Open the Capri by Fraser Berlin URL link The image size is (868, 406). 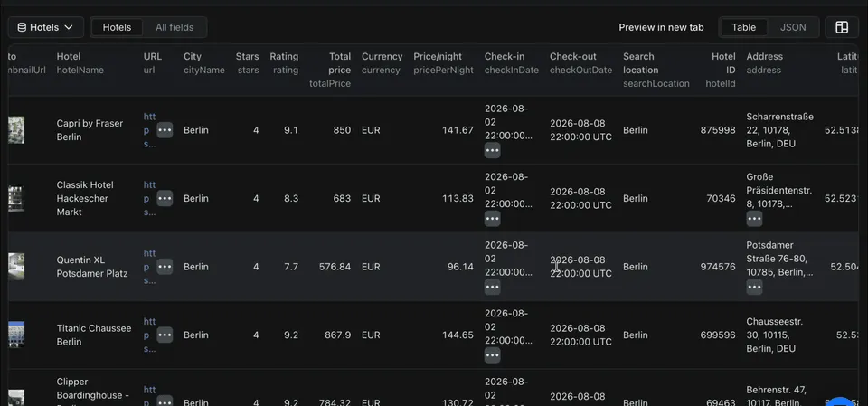(x=149, y=130)
